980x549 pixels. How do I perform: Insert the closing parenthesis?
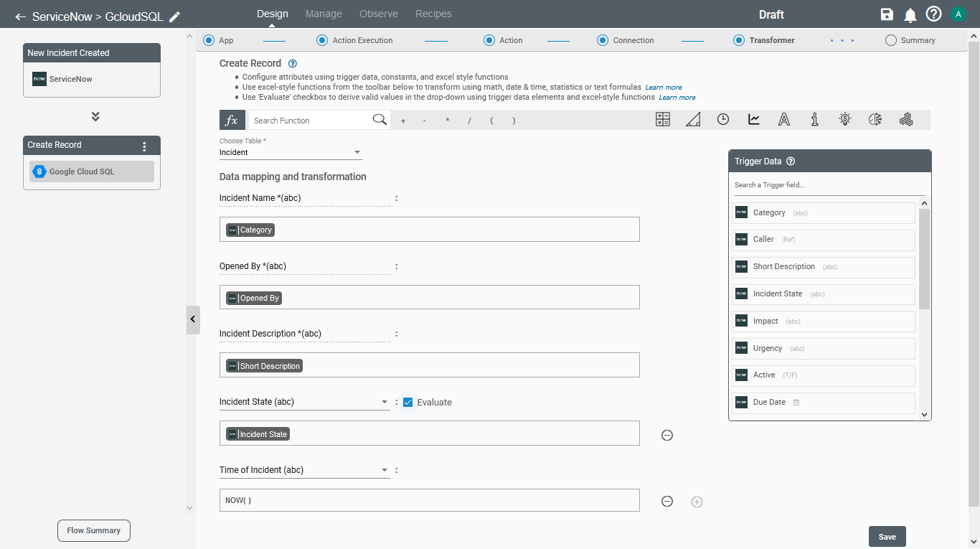pyautogui.click(x=514, y=121)
